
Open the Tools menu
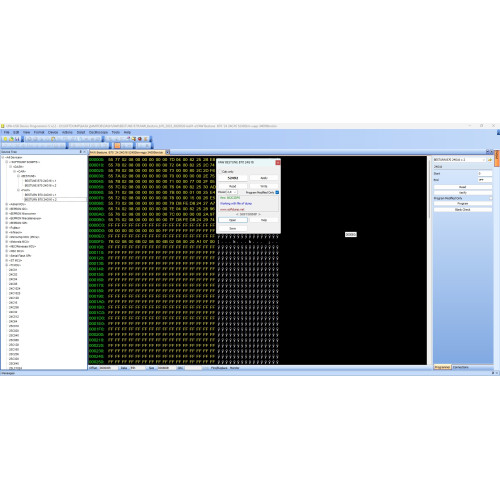pyautogui.click(x=116, y=132)
